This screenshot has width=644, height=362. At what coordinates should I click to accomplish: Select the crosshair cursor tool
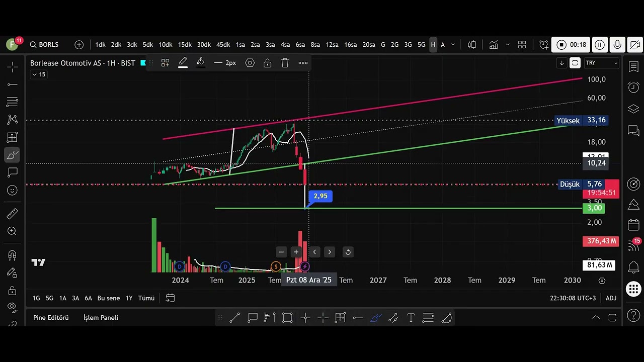12,66
